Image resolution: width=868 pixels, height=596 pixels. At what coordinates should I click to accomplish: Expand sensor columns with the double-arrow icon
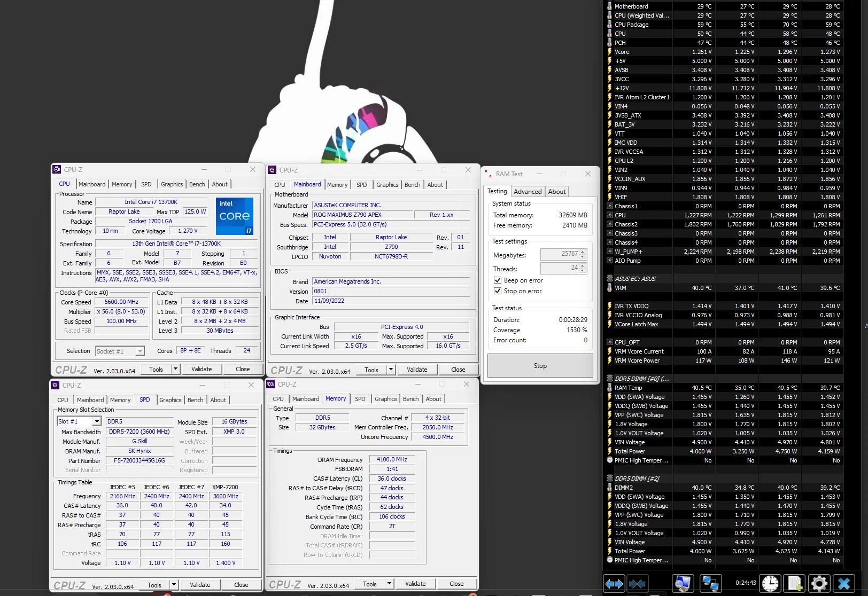(x=614, y=583)
